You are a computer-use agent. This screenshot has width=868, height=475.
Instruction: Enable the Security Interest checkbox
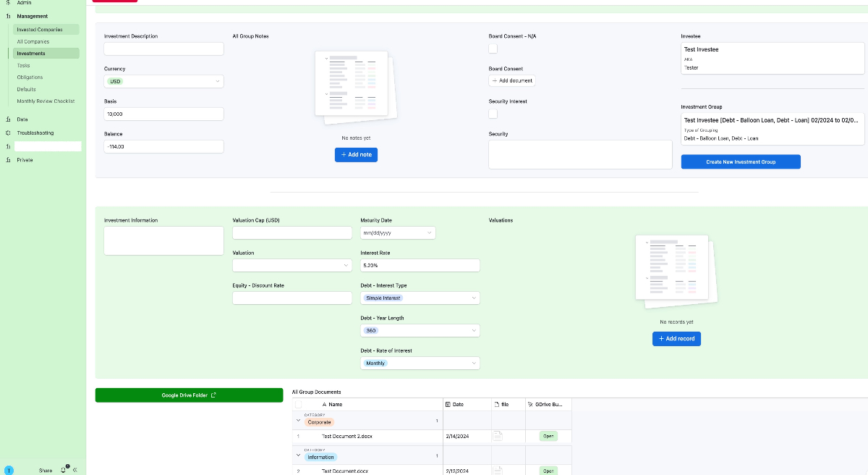pos(493,114)
